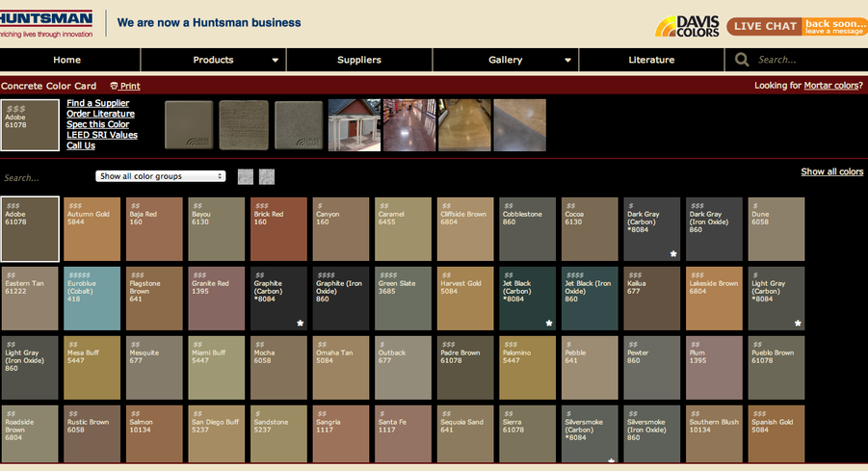Viewport: 868px width, 471px height.
Task: Click the Print icon link
Action: [125, 86]
